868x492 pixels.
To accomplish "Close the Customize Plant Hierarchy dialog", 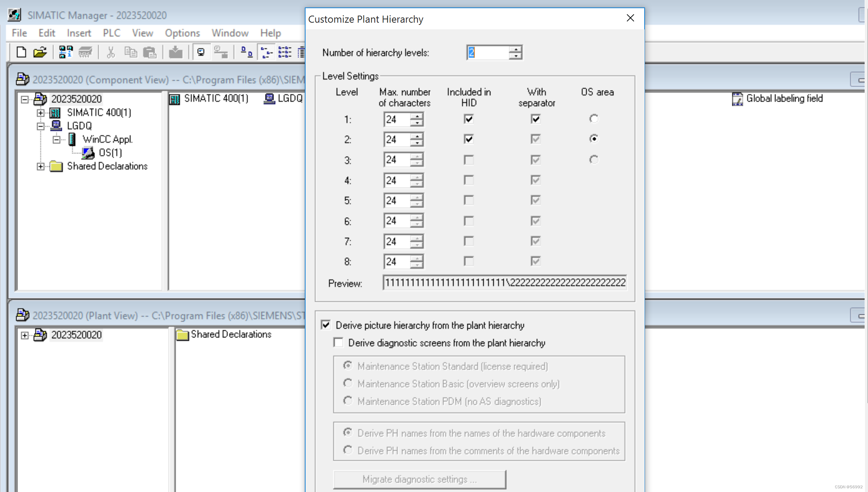I will tap(630, 18).
